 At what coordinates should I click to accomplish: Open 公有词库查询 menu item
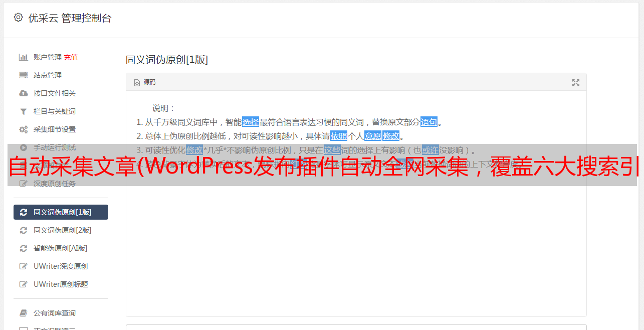point(55,313)
